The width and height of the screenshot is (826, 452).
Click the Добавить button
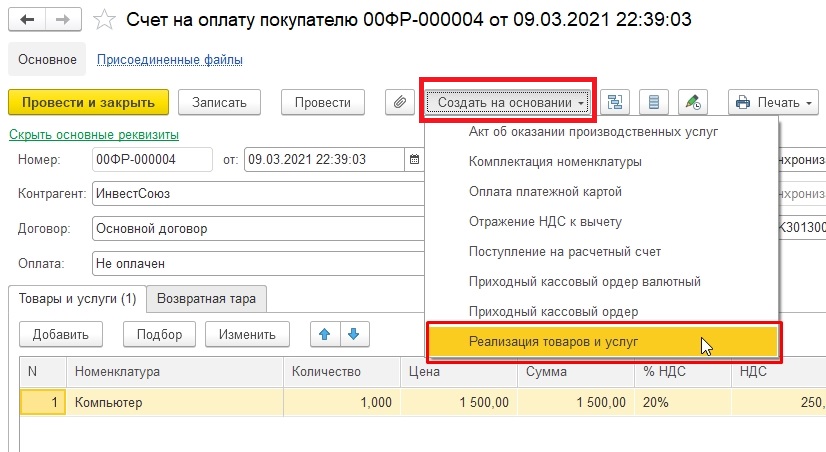[x=61, y=334]
